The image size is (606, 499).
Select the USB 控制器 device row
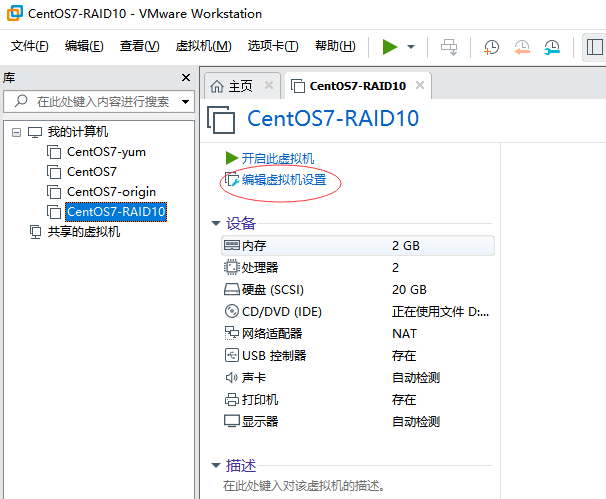[x=357, y=356]
